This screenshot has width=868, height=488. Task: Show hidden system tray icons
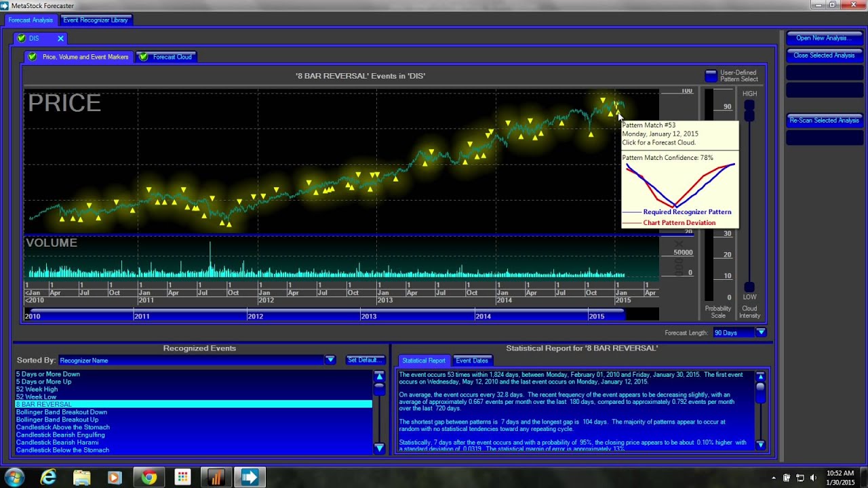(774, 478)
